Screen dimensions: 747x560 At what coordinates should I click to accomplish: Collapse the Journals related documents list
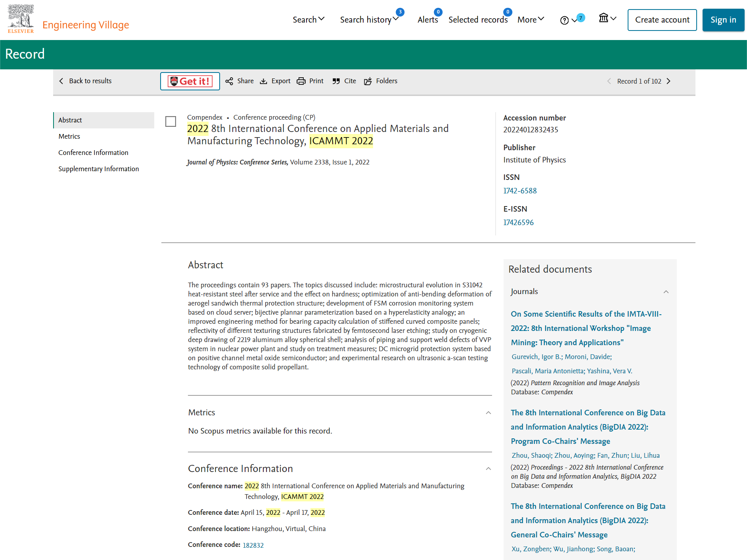pyautogui.click(x=666, y=292)
